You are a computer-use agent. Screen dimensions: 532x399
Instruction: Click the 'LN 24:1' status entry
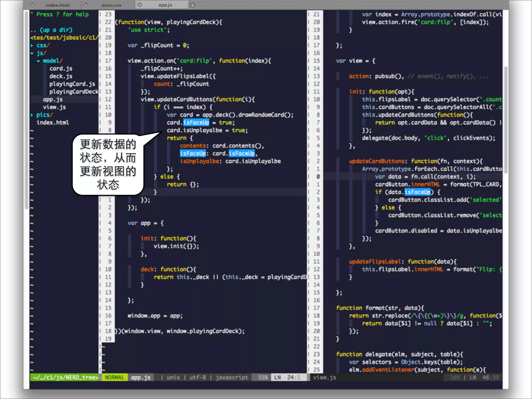pyautogui.click(x=287, y=377)
